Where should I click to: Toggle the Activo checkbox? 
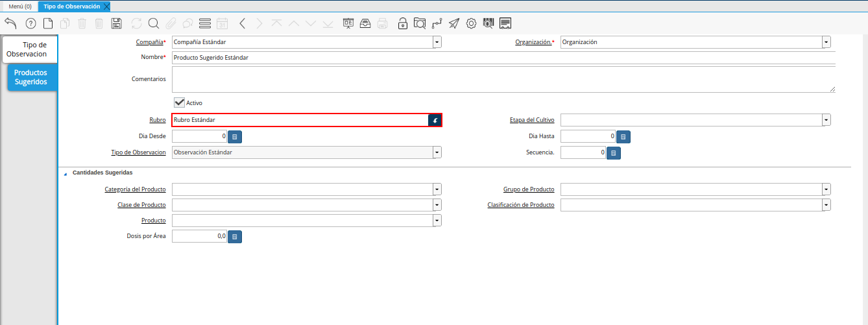[x=179, y=102]
